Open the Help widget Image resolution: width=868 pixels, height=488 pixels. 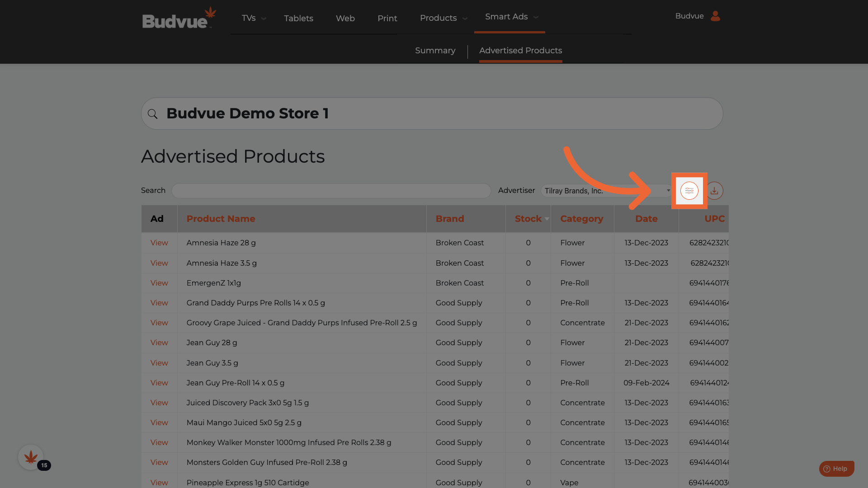(836, 469)
